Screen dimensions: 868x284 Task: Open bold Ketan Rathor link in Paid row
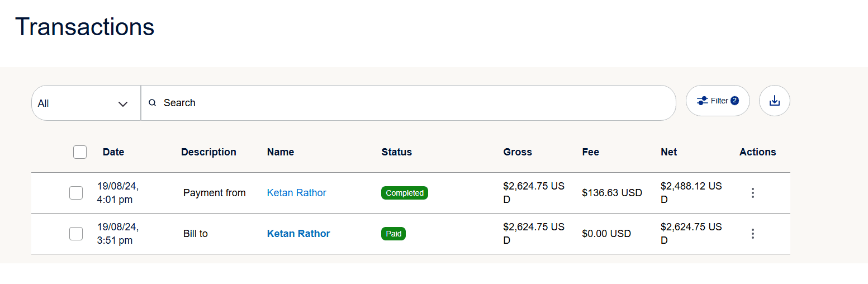coord(298,234)
